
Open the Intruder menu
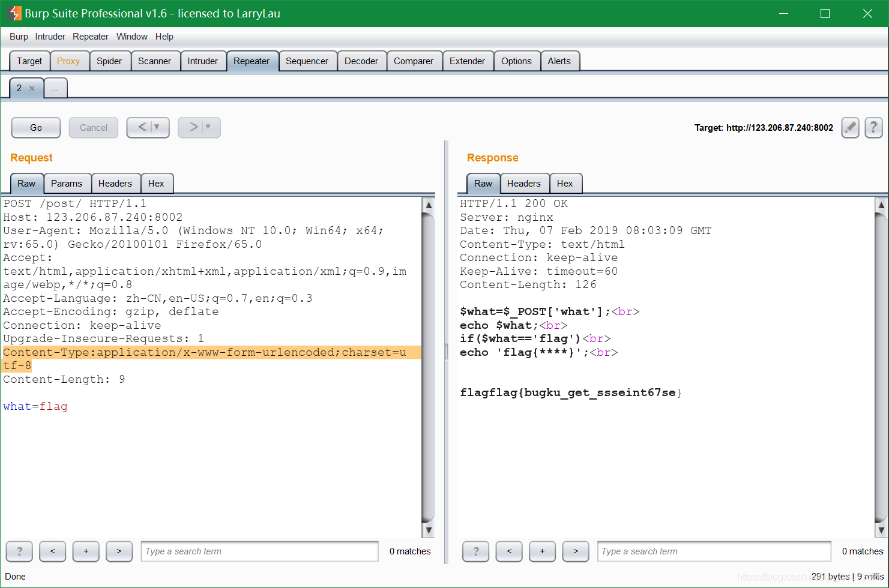50,37
